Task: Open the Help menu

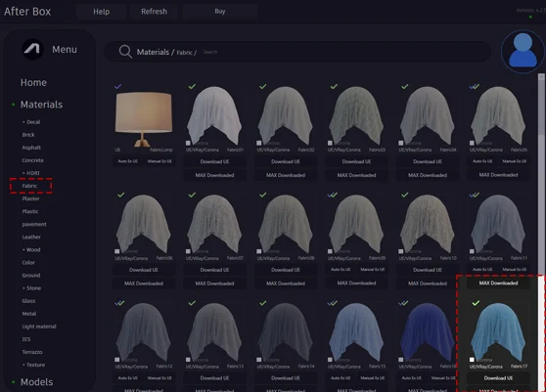Action: [102, 12]
